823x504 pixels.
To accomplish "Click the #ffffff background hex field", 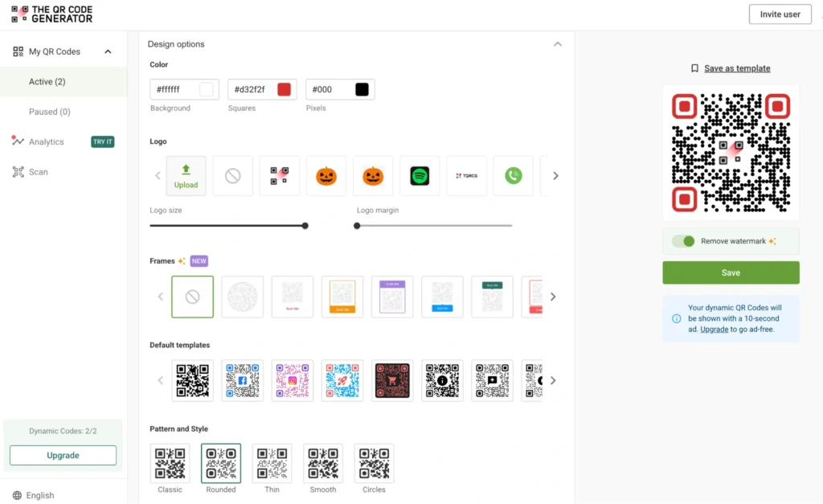I will pos(184,89).
